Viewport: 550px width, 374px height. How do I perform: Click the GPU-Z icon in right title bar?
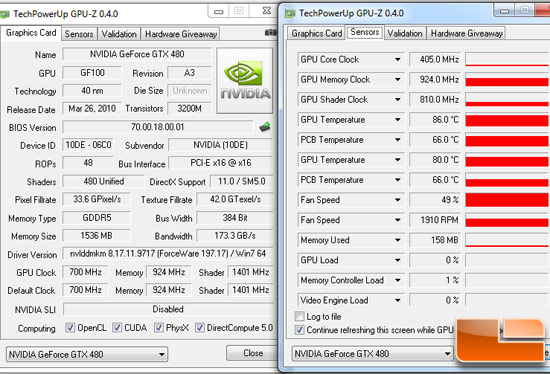(290, 14)
